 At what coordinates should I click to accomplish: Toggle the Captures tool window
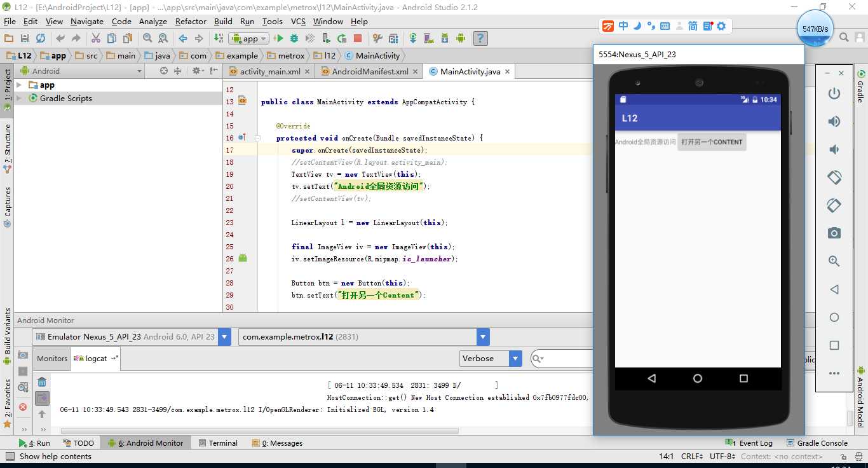click(7, 207)
